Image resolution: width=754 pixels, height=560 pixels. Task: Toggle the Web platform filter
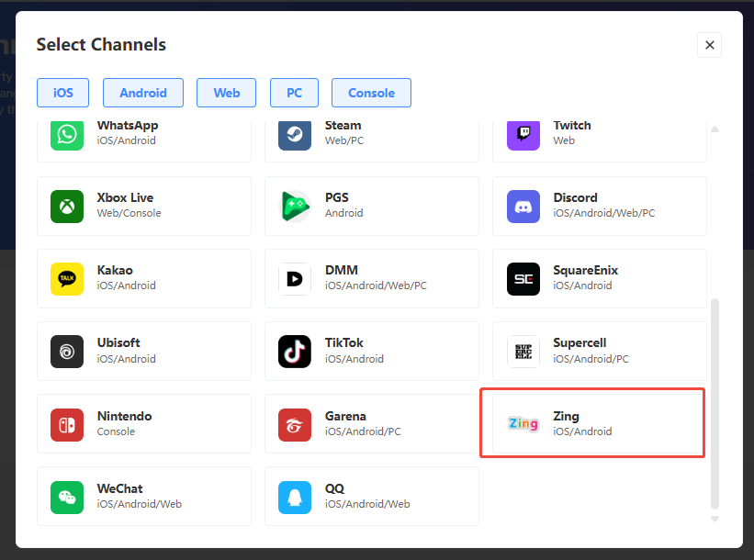click(227, 93)
